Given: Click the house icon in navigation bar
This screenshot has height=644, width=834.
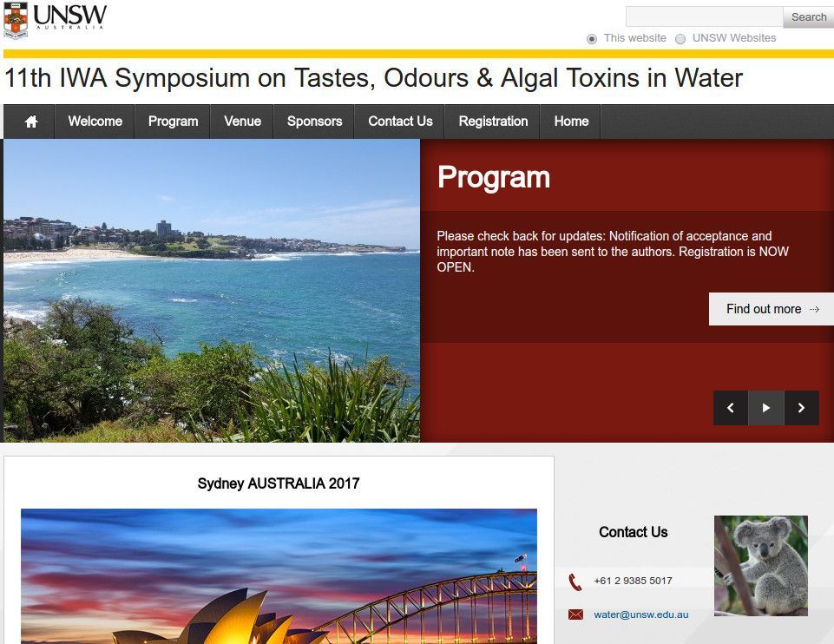Looking at the screenshot, I should tap(31, 122).
